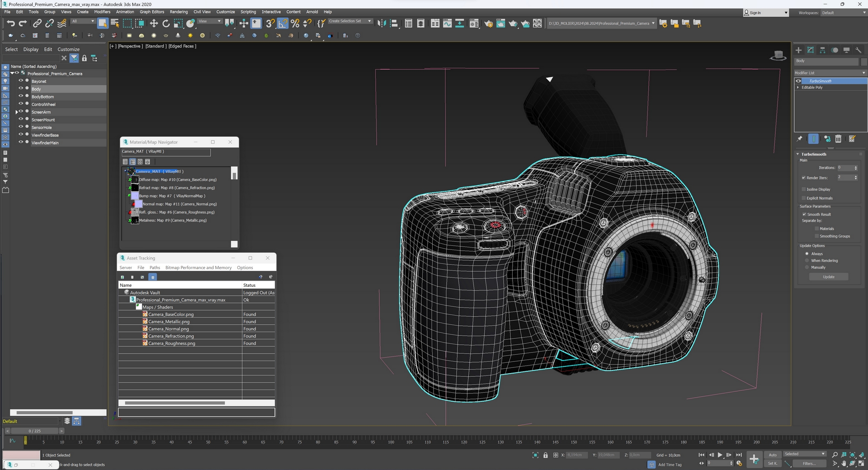Expand the Editable Poly modifier
868x470 pixels.
798,87
